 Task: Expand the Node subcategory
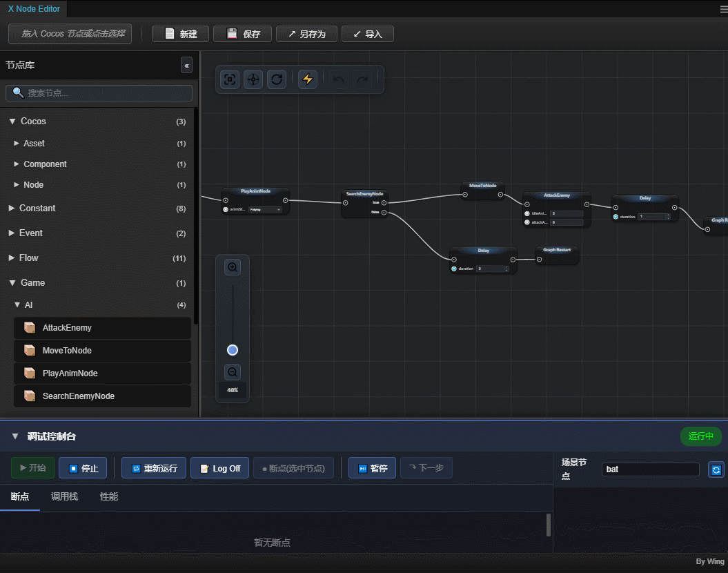17,185
